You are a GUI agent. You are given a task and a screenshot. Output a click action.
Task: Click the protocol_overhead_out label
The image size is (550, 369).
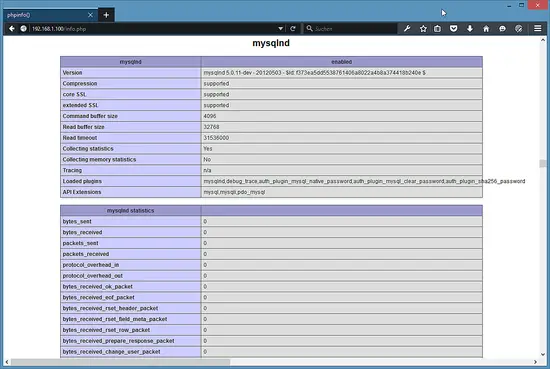[93, 276]
